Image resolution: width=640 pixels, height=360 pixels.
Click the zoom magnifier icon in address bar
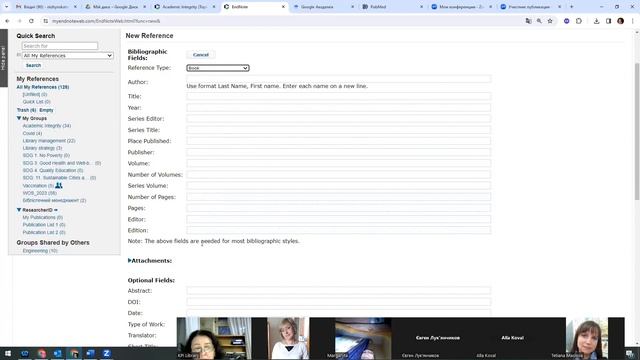coord(539,21)
